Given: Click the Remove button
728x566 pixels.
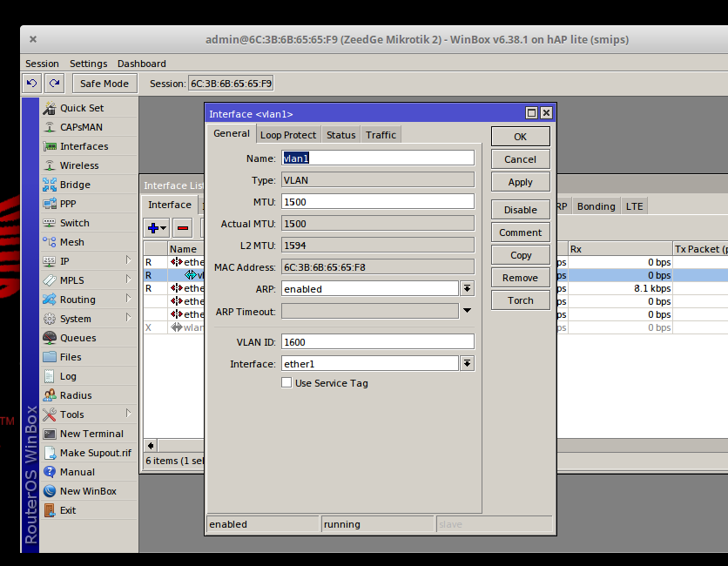Looking at the screenshot, I should click(521, 278).
